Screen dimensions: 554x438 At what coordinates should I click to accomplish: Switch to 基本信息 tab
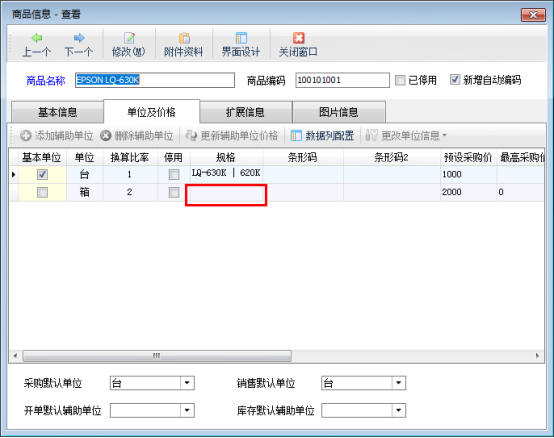pos(58,112)
